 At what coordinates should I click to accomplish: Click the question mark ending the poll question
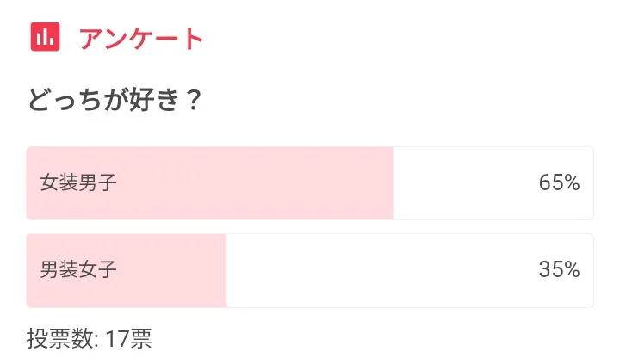click(194, 101)
